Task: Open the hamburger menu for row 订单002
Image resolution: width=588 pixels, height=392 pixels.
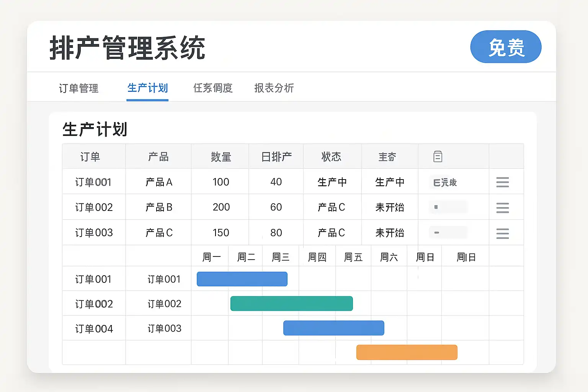Action: tap(502, 207)
